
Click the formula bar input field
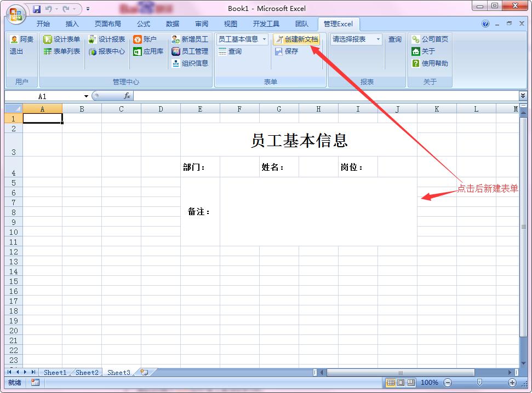tap(323, 96)
